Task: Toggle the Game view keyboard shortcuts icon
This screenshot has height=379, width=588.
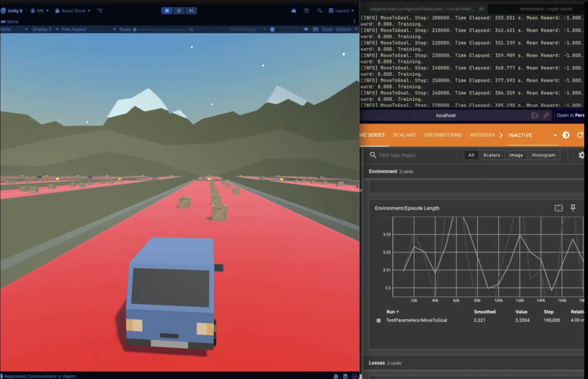Action: (x=316, y=29)
